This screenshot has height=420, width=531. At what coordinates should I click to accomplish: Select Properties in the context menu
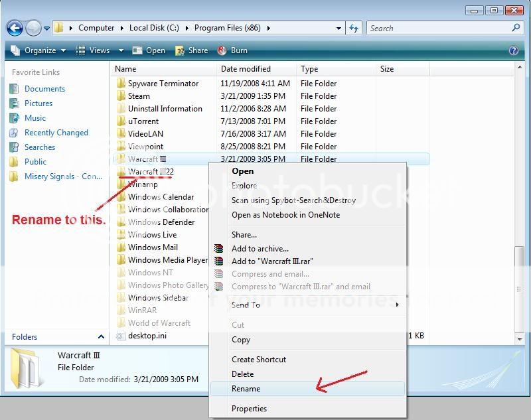tap(249, 409)
